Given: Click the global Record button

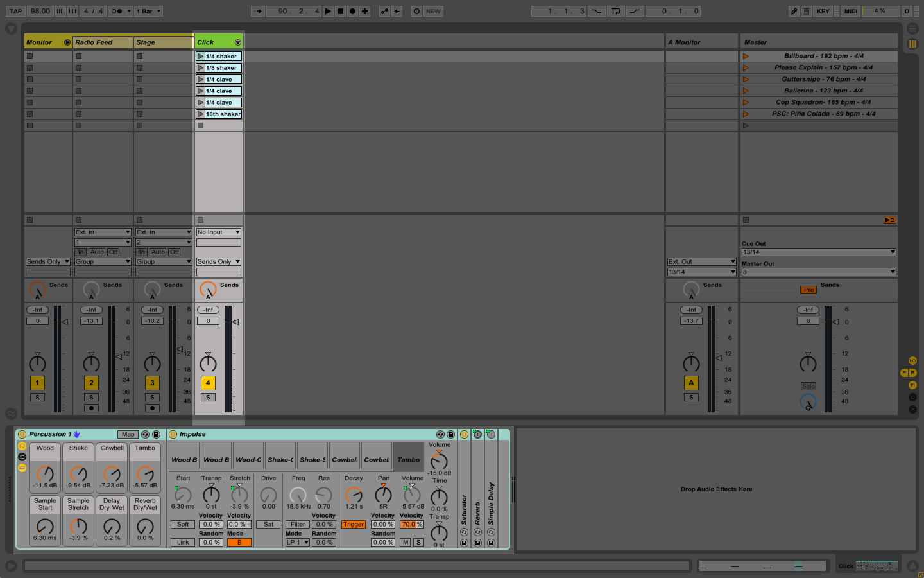Looking at the screenshot, I should pyautogui.click(x=352, y=11).
